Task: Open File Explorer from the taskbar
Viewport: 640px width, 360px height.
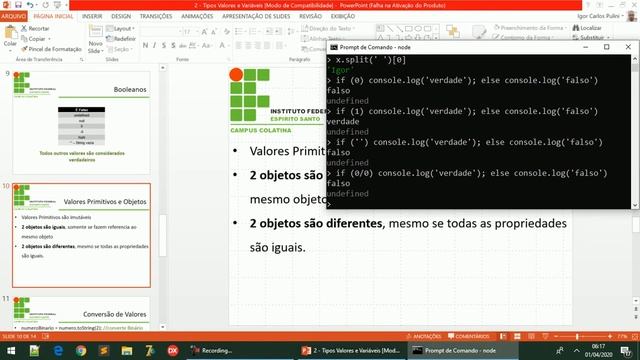Action: pos(127,351)
